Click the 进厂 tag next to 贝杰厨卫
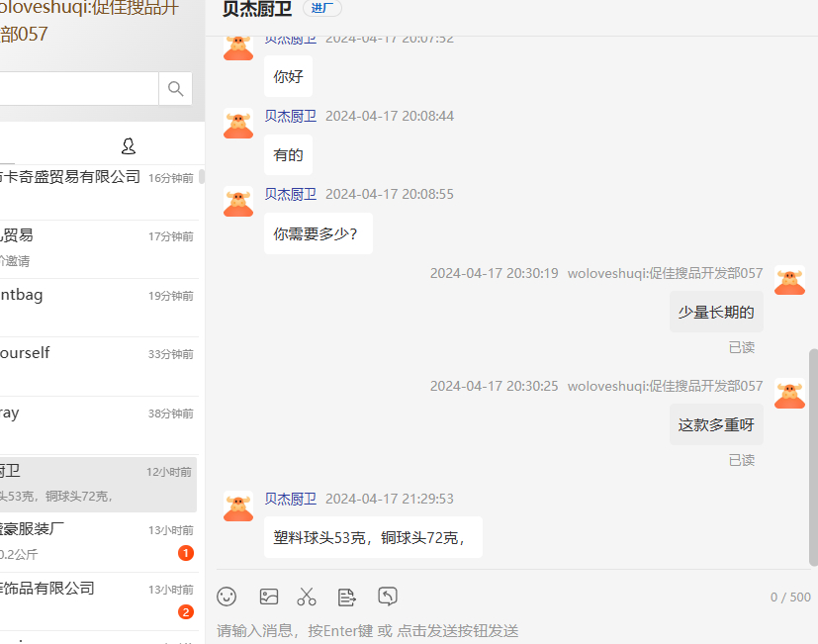 pos(321,9)
